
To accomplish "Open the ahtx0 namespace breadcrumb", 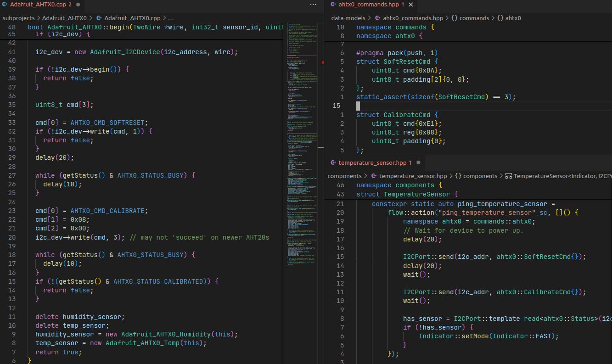I will tap(513, 18).
